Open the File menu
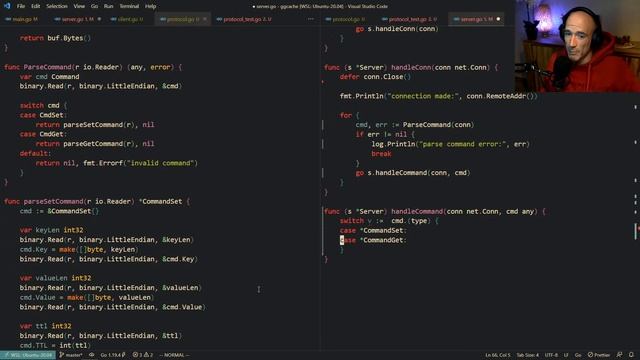The image size is (640, 360). tap(21, 6)
